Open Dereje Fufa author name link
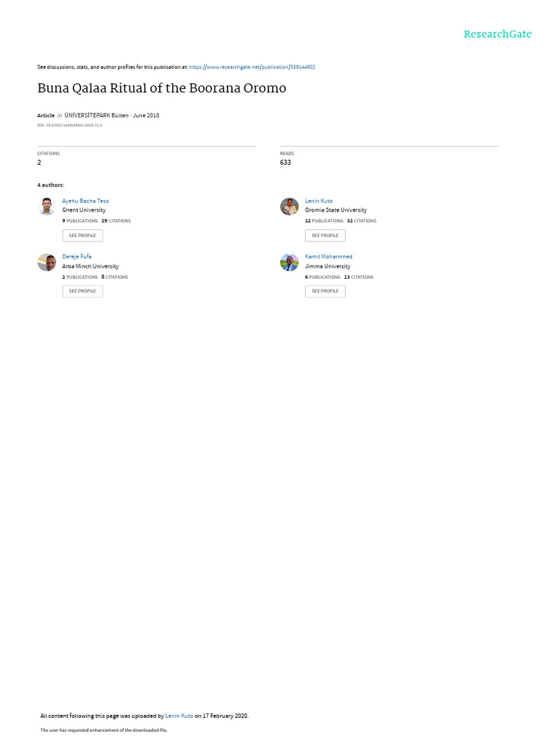 point(77,256)
